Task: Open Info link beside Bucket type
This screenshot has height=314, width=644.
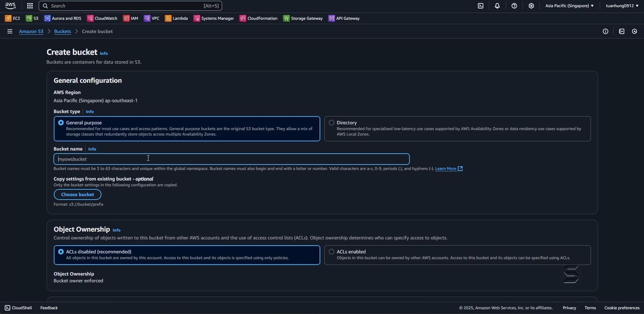Action: click(90, 112)
